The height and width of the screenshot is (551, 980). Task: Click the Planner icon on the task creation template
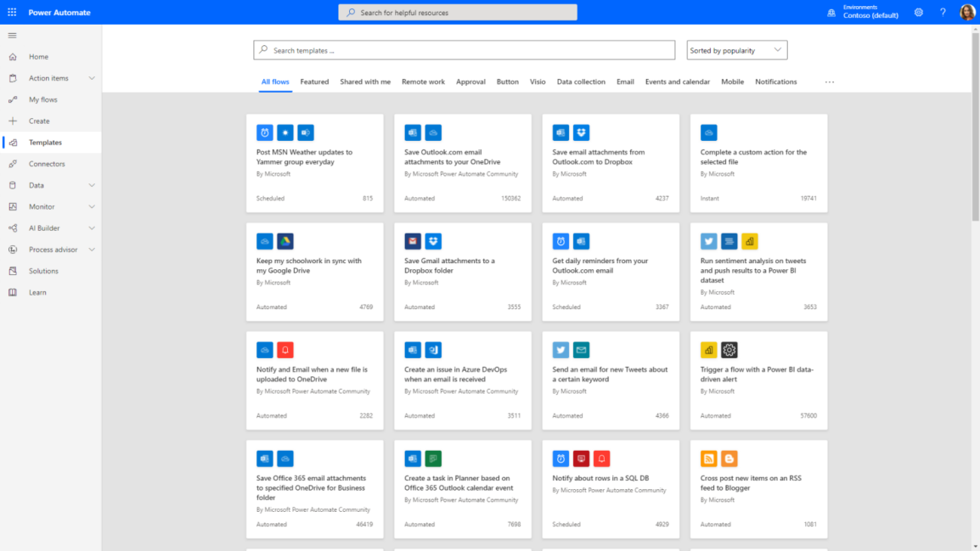(433, 458)
